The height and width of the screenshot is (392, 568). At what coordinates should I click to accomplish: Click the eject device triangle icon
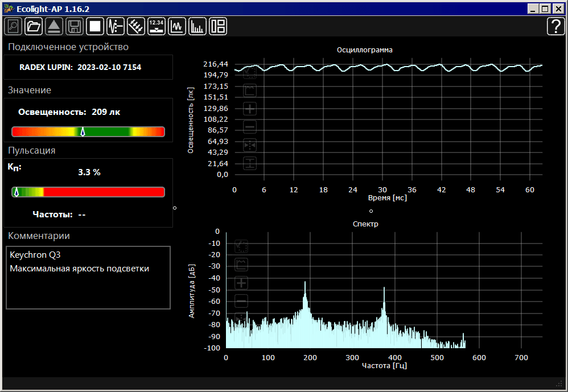tap(54, 26)
